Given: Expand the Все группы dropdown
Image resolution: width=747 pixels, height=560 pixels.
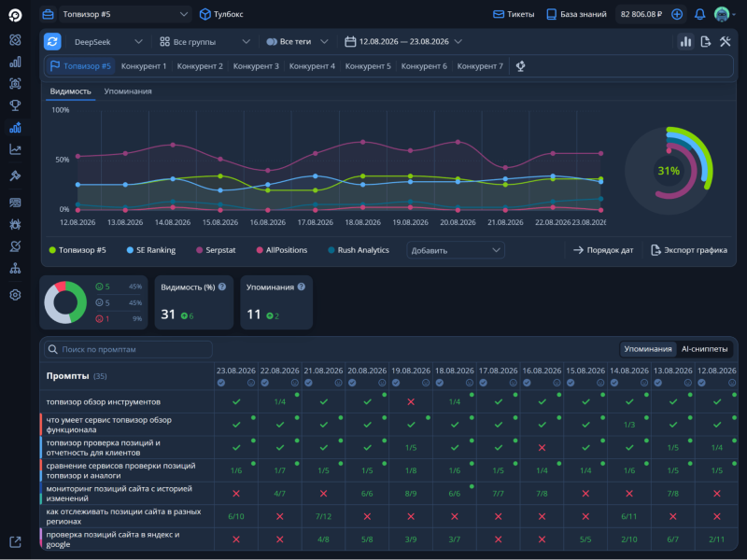Looking at the screenshot, I should [x=204, y=42].
